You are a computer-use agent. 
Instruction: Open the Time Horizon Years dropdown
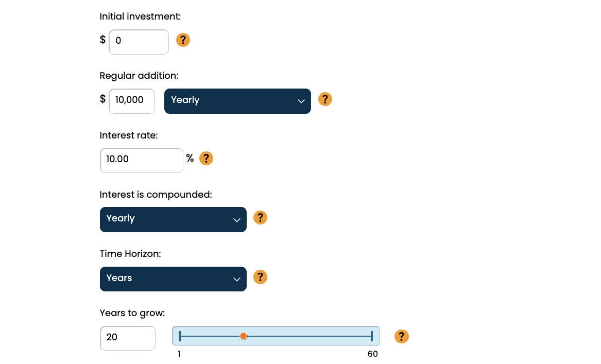(x=173, y=279)
